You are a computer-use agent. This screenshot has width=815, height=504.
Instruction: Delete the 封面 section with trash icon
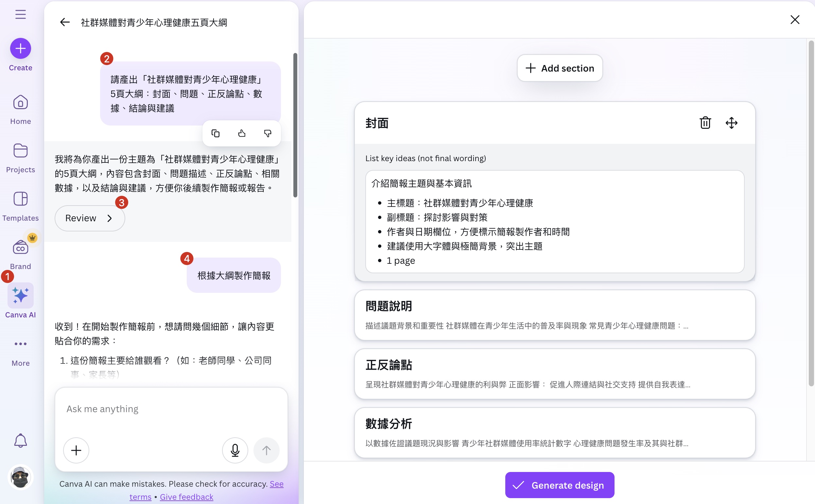pyautogui.click(x=705, y=123)
